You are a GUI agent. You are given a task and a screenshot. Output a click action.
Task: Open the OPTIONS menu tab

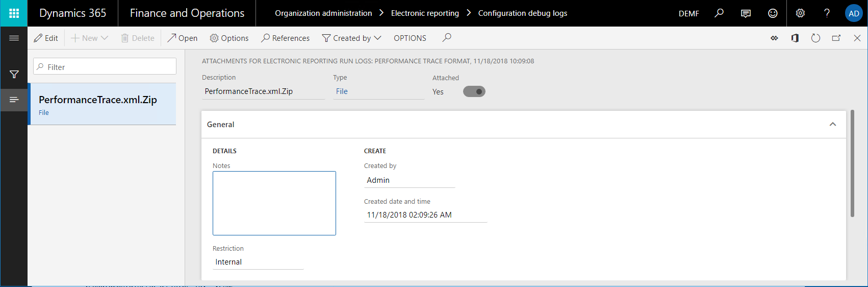(x=410, y=38)
